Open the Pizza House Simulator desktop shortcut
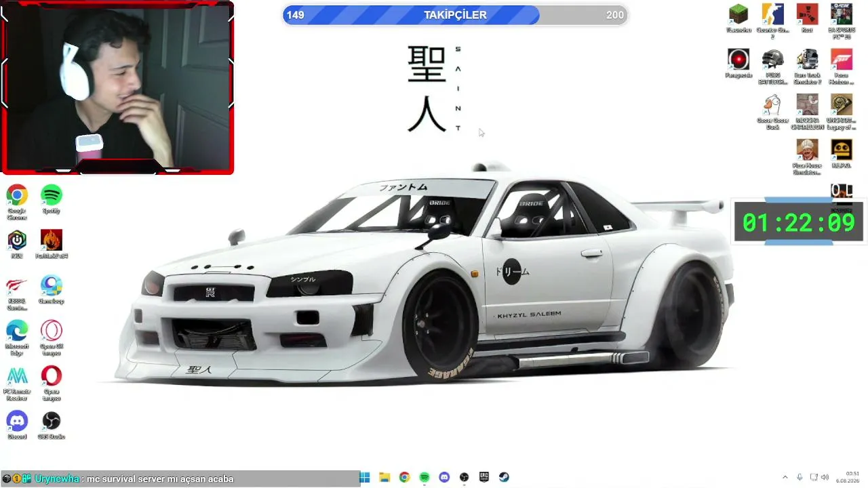The width and height of the screenshot is (868, 488). click(x=807, y=157)
